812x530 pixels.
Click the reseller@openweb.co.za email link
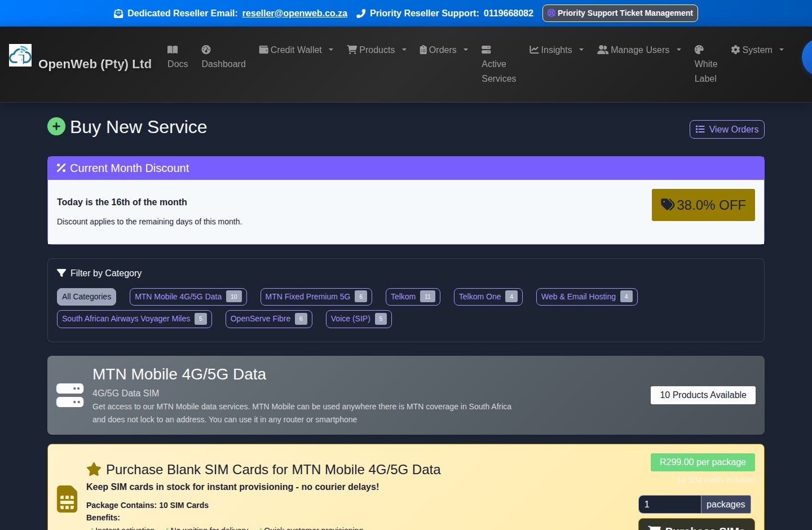tap(295, 13)
